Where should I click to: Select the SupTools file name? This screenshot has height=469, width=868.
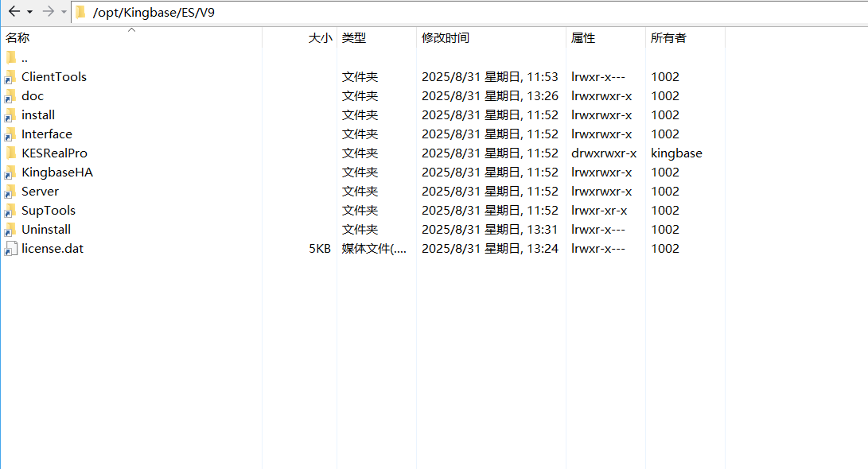49,211
